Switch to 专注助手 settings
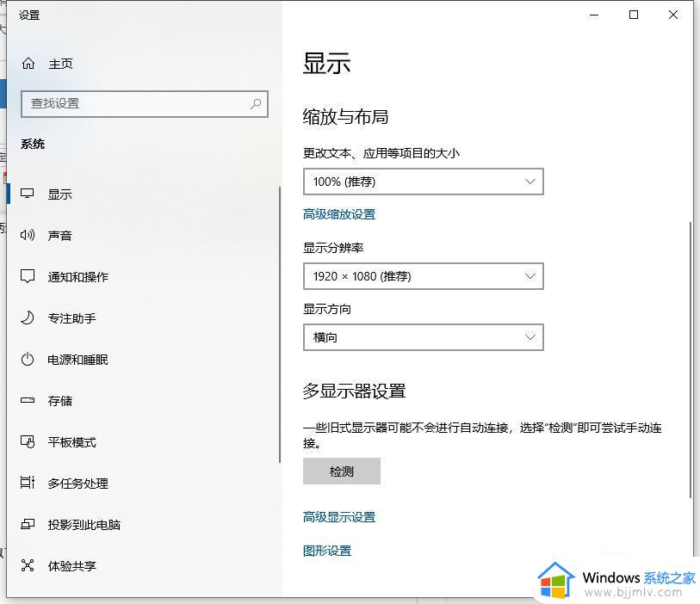The image size is (700, 604). point(71,318)
